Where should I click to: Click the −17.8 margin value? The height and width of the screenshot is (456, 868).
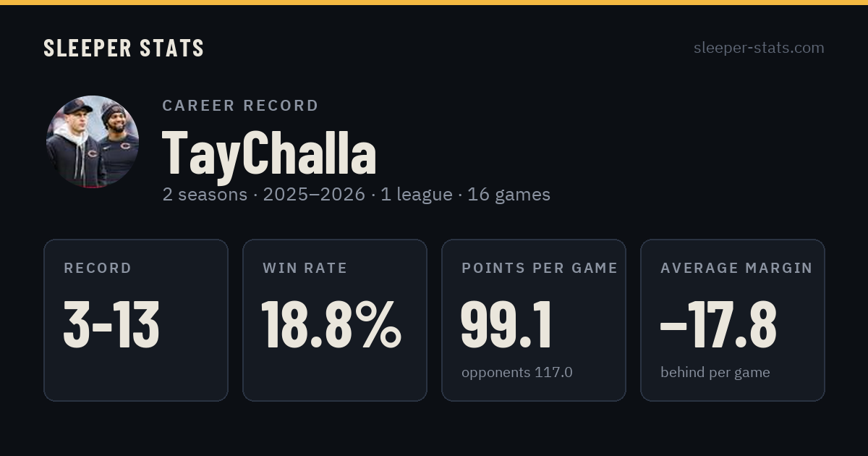[x=718, y=325]
